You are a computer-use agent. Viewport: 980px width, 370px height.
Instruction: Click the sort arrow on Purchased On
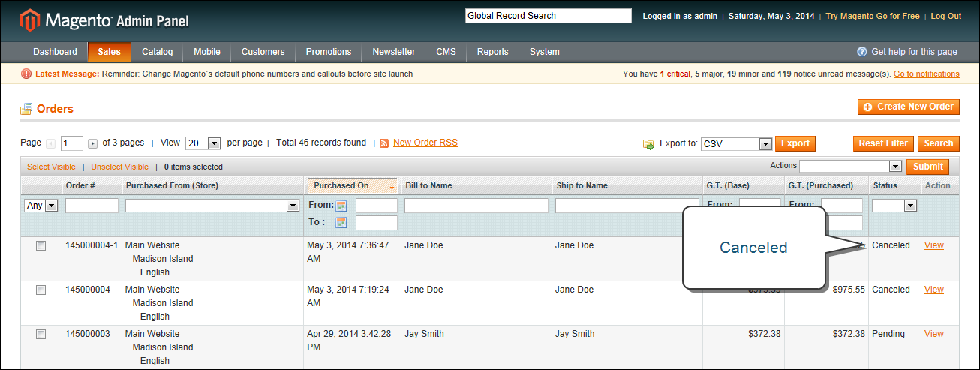point(392,185)
